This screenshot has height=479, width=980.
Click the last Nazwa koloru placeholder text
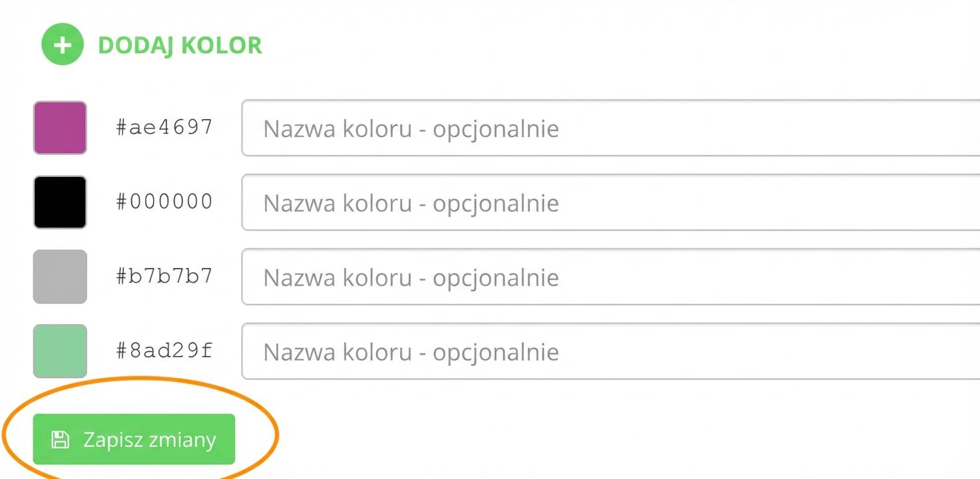[x=411, y=352]
